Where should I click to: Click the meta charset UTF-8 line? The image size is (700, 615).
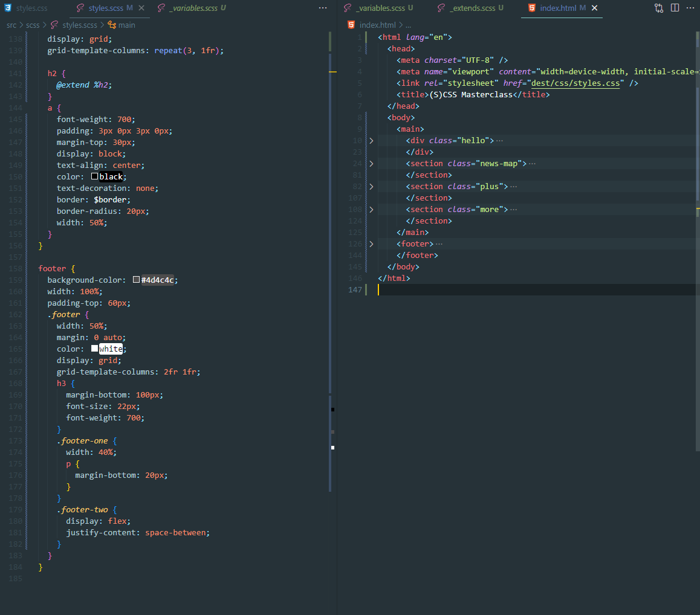click(452, 60)
